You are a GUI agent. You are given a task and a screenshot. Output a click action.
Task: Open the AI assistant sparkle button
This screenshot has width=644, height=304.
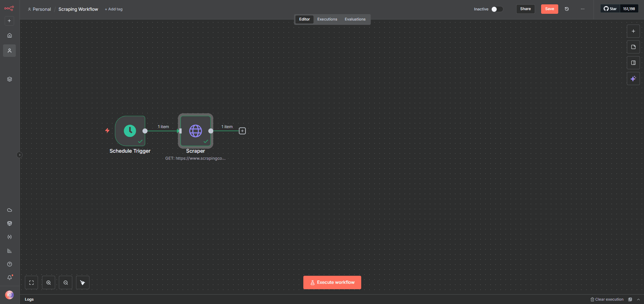tap(633, 79)
